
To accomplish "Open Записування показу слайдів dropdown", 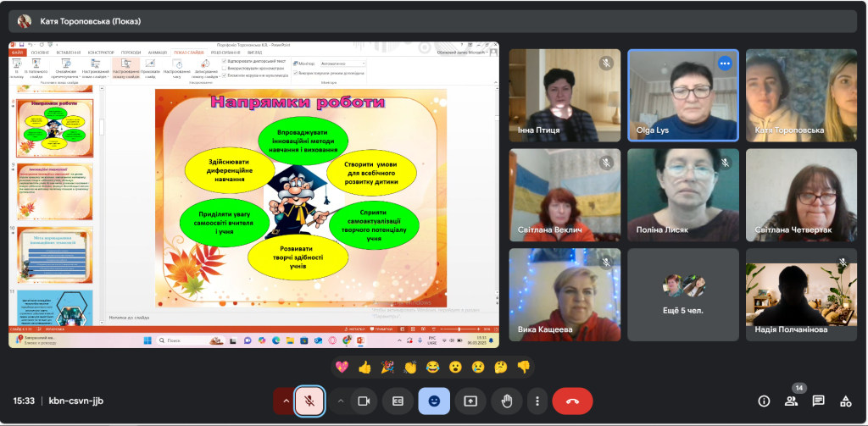I will tap(205, 68).
